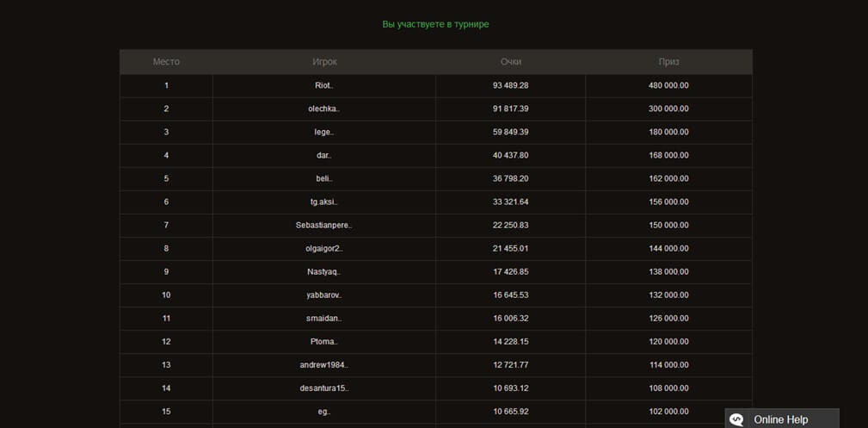The image size is (868, 428).
Task: Select player Riot.. in first place
Action: click(324, 85)
